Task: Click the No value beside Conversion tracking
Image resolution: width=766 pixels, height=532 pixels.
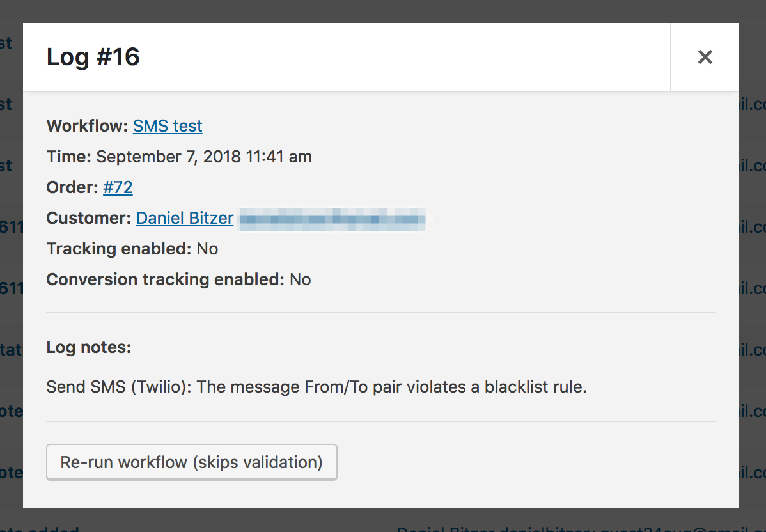Action: pyautogui.click(x=301, y=279)
